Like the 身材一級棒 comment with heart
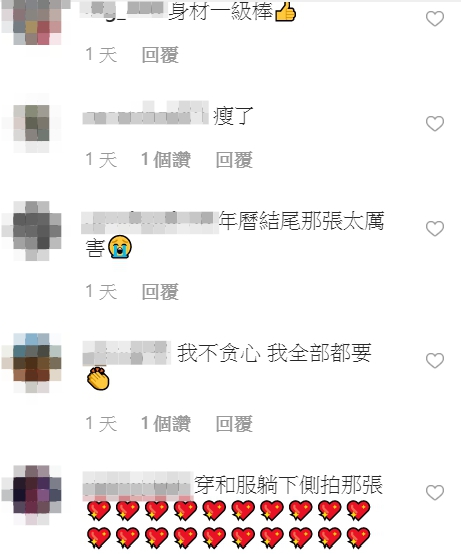Viewport: 461px width, 554px height. point(435,19)
